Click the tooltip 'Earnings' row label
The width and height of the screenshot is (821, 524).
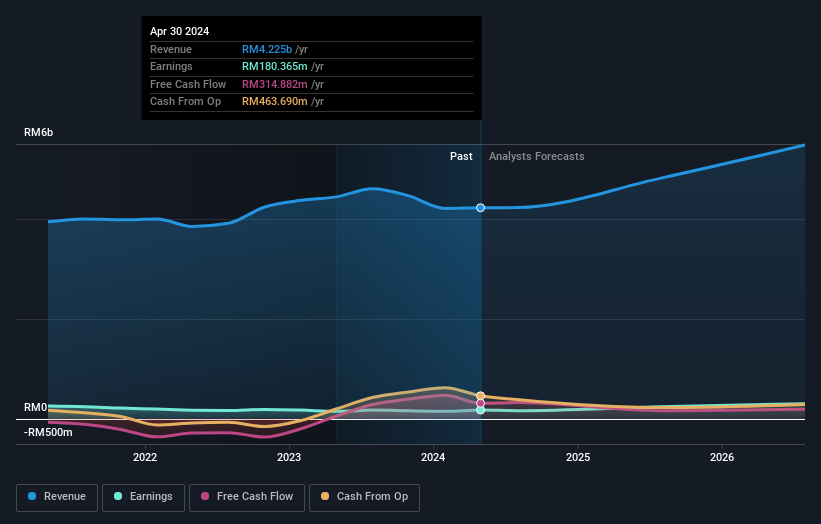pyautogui.click(x=171, y=66)
